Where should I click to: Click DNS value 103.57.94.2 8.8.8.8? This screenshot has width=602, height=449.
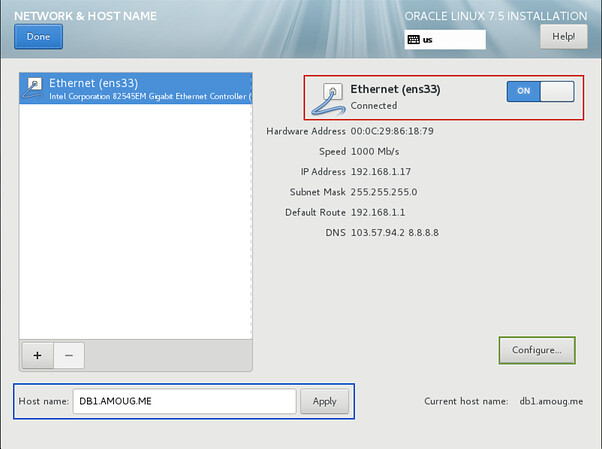[395, 233]
